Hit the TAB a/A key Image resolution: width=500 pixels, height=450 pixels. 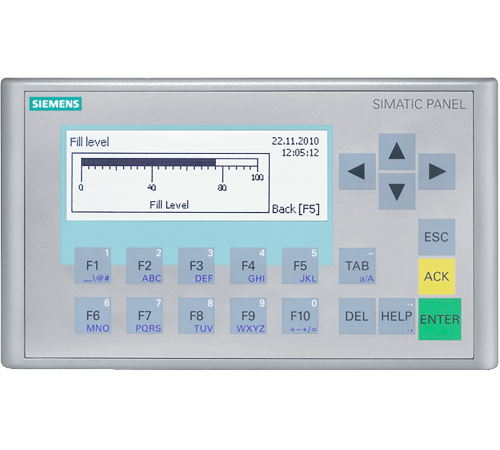point(357,266)
